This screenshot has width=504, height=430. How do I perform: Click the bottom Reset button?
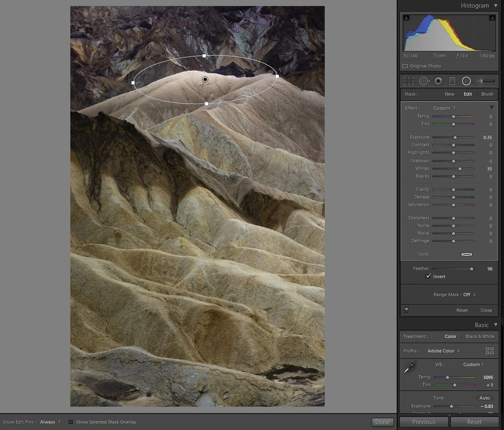pos(474,422)
